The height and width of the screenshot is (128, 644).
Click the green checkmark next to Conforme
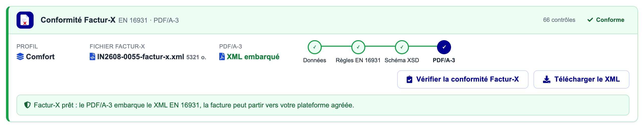(590, 20)
